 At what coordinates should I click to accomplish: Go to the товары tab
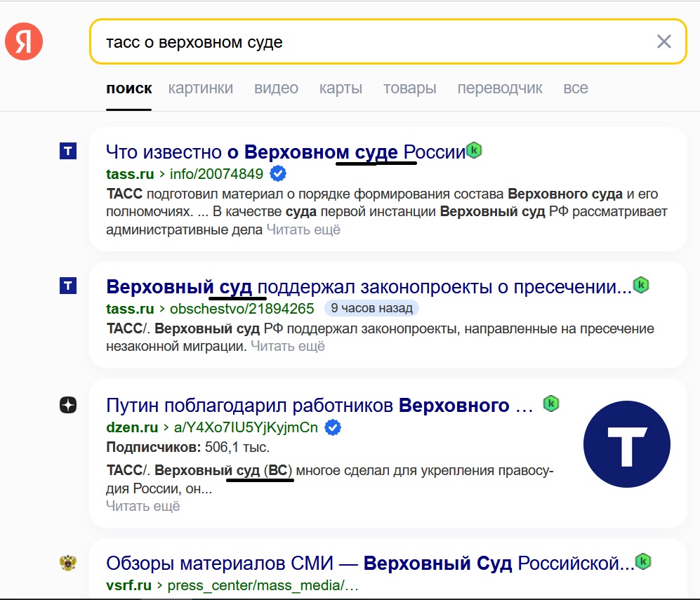tap(409, 88)
